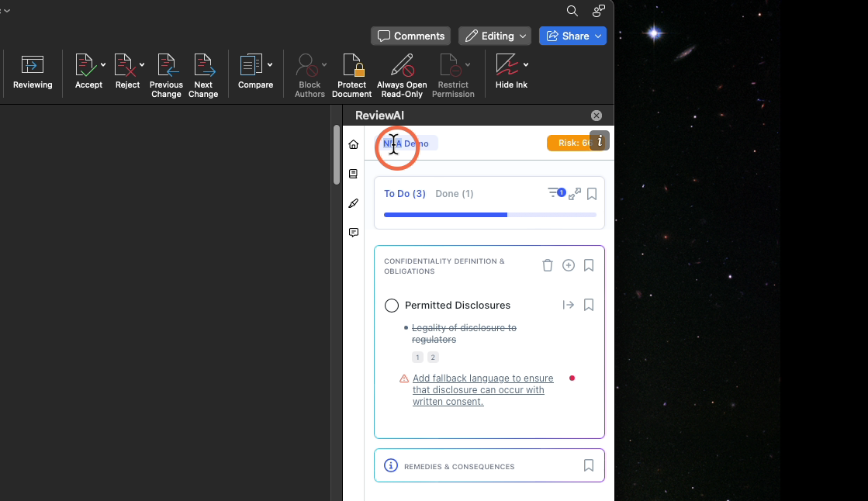Open ReviewAI home sidebar icon
The height and width of the screenshot is (501, 868).
(x=354, y=144)
